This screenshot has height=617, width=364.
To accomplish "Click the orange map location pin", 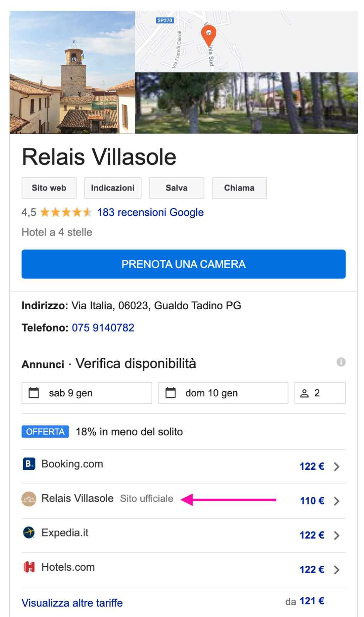I will coord(209,36).
